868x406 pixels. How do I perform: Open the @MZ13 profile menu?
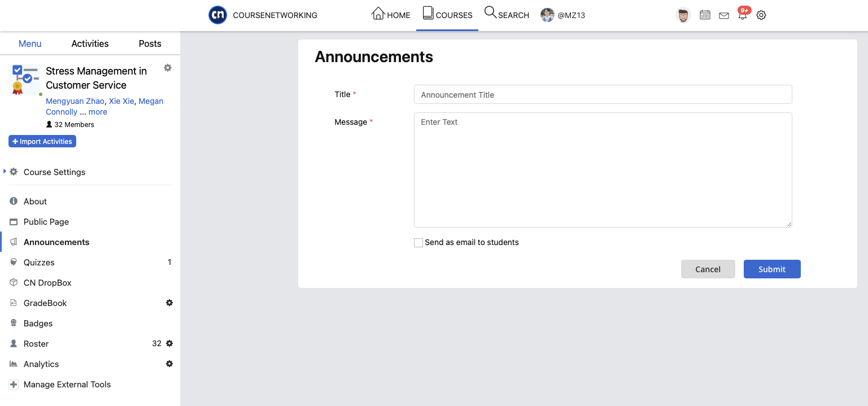pos(562,15)
